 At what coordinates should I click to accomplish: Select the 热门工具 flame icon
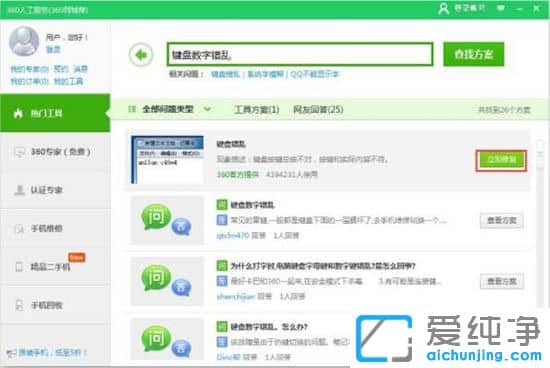18,113
